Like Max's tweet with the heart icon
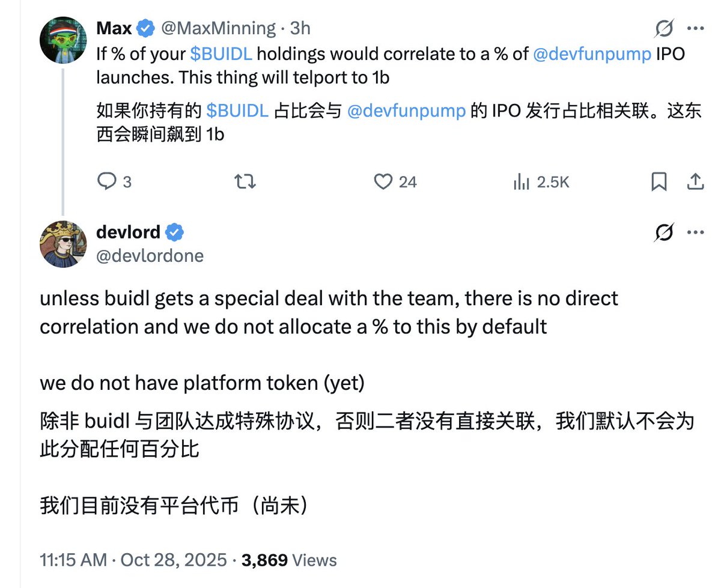 click(x=383, y=181)
